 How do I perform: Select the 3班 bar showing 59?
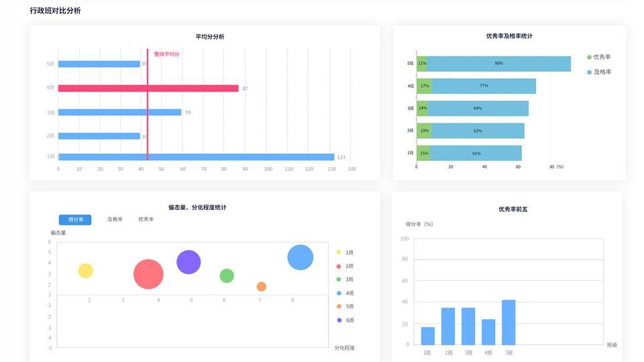119,112
